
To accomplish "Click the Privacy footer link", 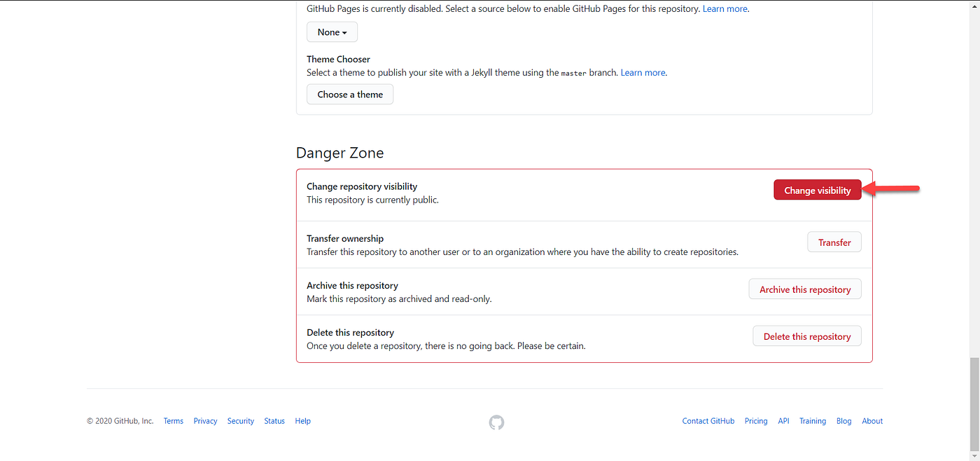I will pyautogui.click(x=204, y=420).
